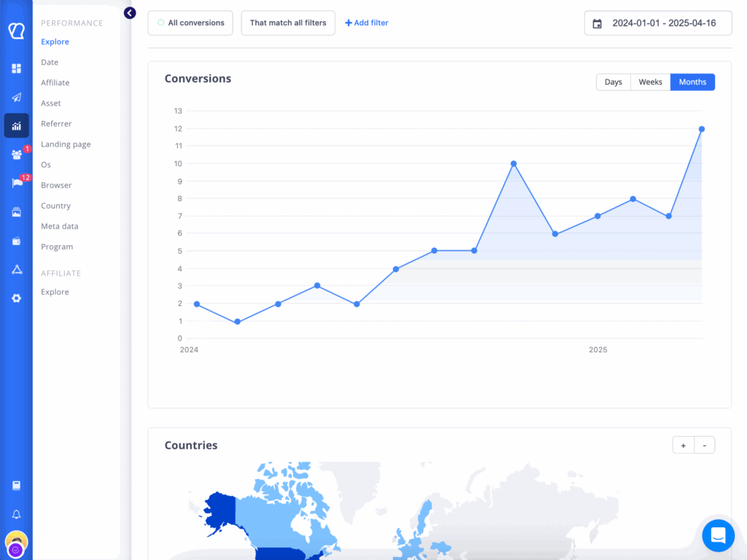The width and height of the screenshot is (747, 560).
Task: Open the All conversions dropdown
Action: pos(190,23)
